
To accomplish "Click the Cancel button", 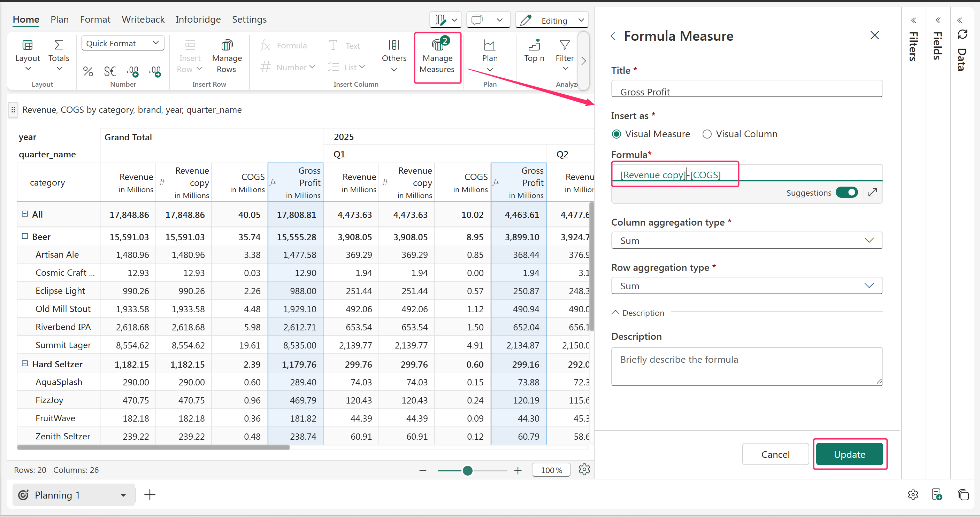I will click(x=775, y=454).
